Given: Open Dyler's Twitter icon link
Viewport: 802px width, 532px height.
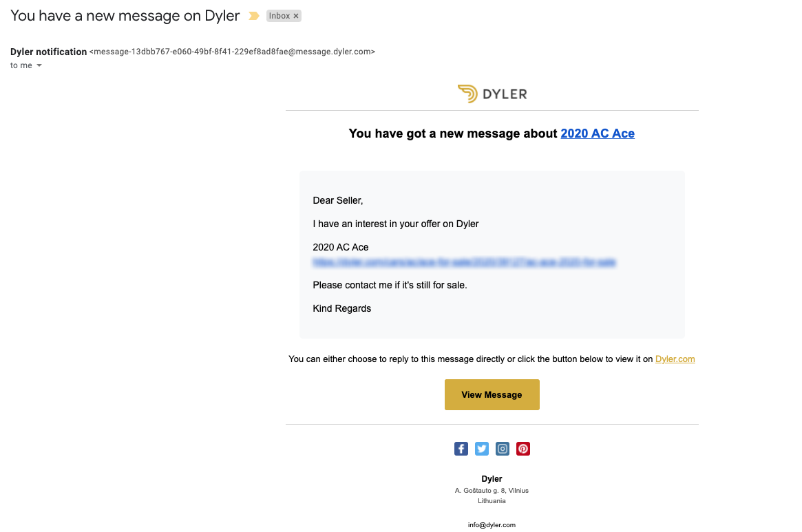Looking at the screenshot, I should pyautogui.click(x=482, y=449).
